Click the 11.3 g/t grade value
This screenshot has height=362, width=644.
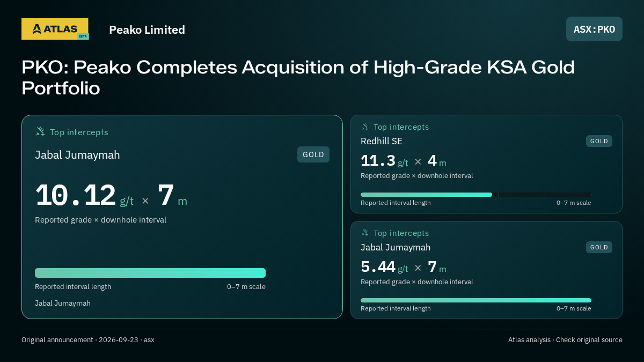click(x=384, y=161)
